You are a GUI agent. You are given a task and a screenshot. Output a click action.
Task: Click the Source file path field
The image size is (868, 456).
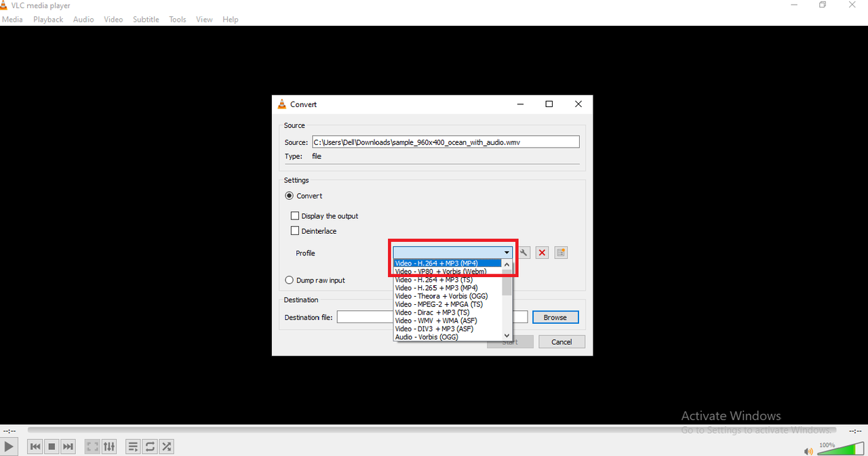click(446, 142)
